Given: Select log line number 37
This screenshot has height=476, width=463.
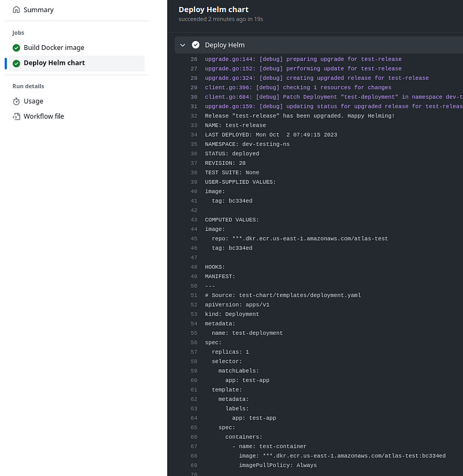Looking at the screenshot, I should click(194, 163).
